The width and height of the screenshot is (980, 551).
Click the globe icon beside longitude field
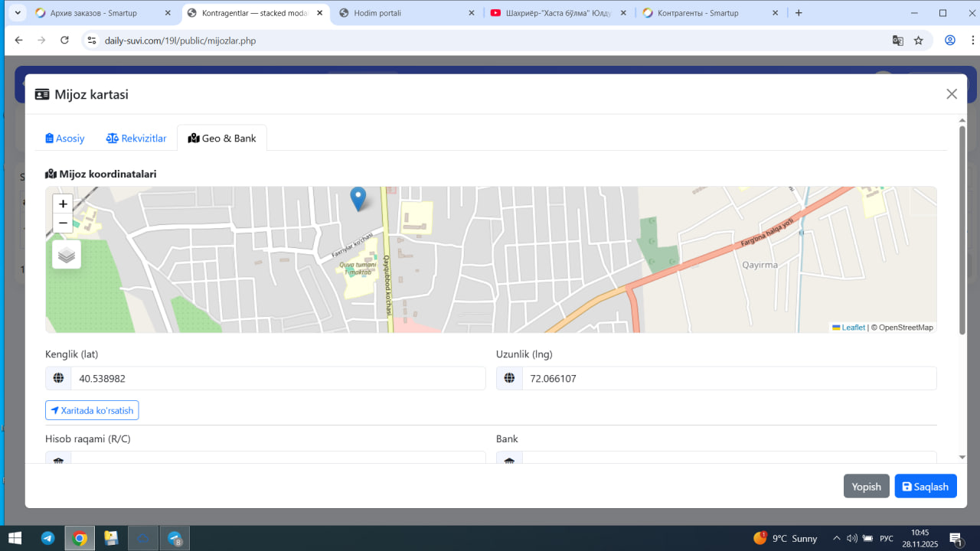[x=509, y=378]
